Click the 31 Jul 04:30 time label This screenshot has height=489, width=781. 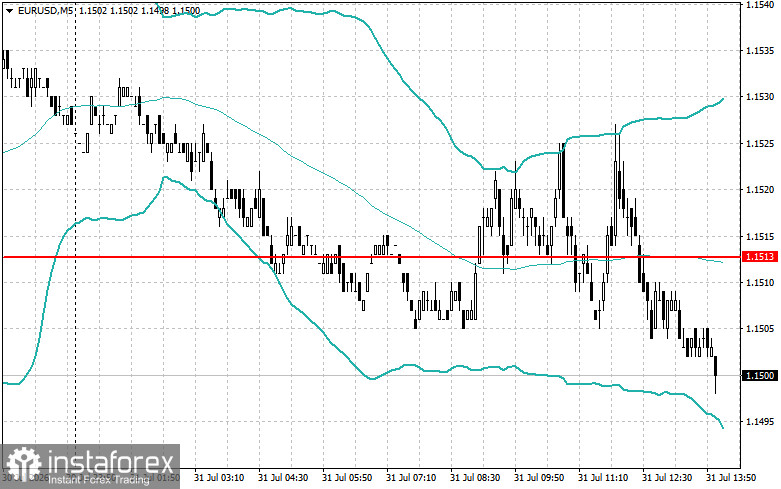click(x=283, y=478)
